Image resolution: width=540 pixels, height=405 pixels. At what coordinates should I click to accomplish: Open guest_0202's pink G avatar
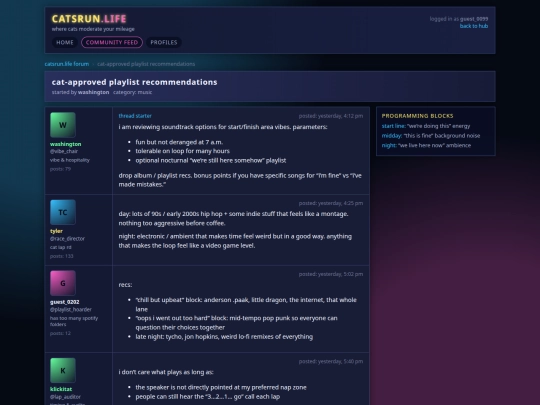click(x=63, y=283)
